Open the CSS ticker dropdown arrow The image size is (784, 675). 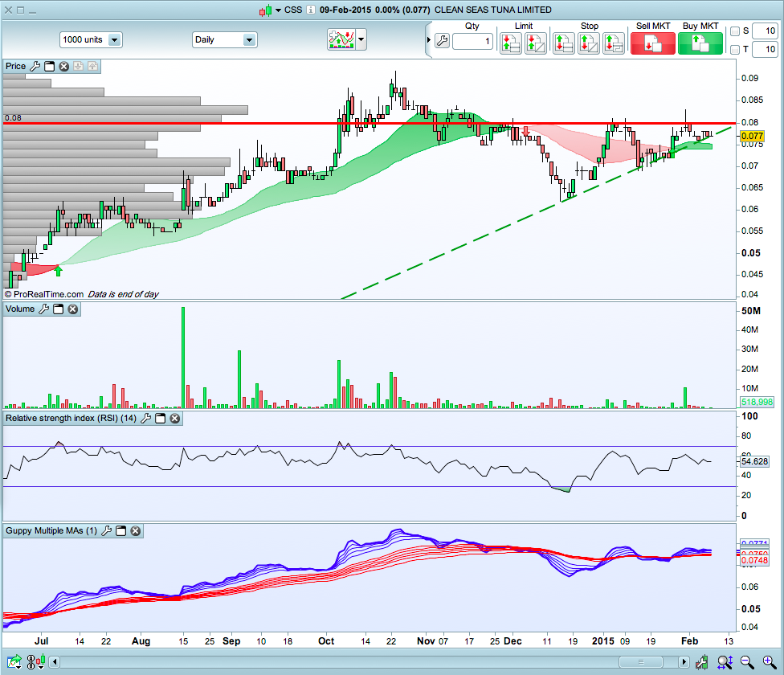click(279, 10)
